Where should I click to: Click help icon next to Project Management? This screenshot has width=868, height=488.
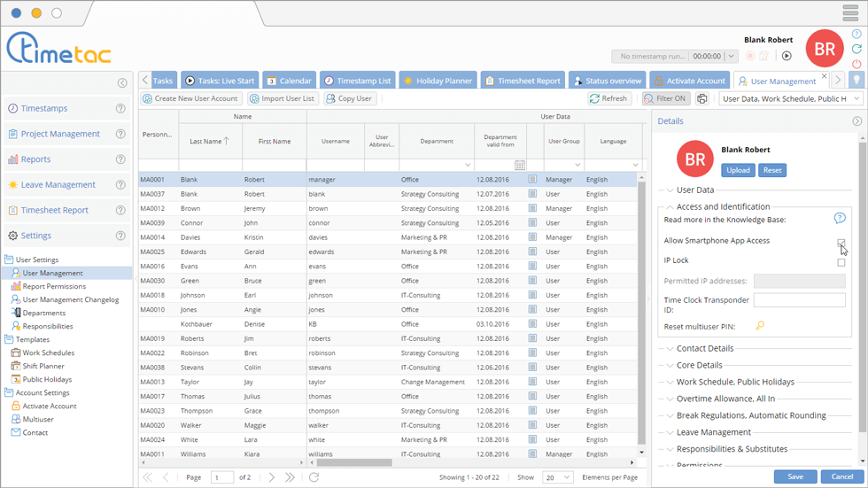pos(120,135)
